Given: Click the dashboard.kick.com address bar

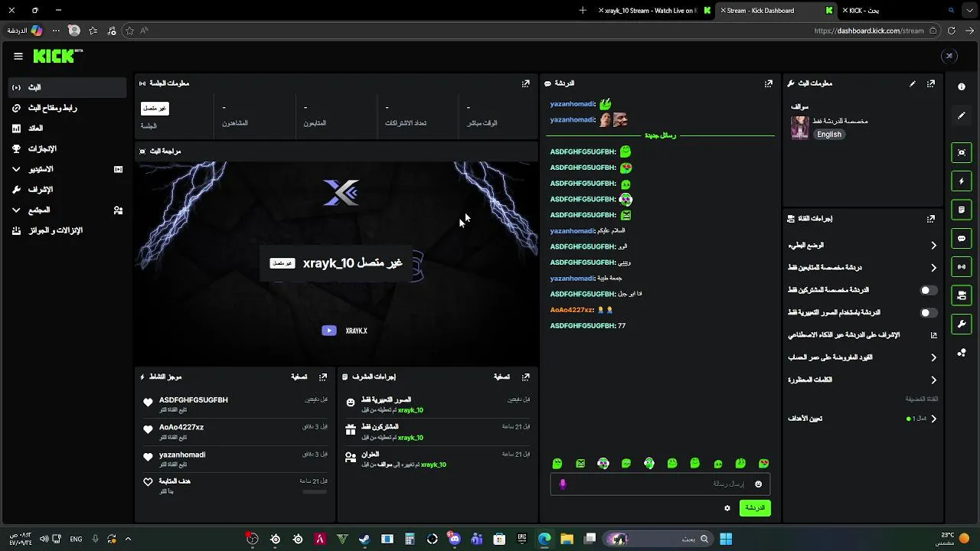Looking at the screenshot, I should click(x=869, y=31).
